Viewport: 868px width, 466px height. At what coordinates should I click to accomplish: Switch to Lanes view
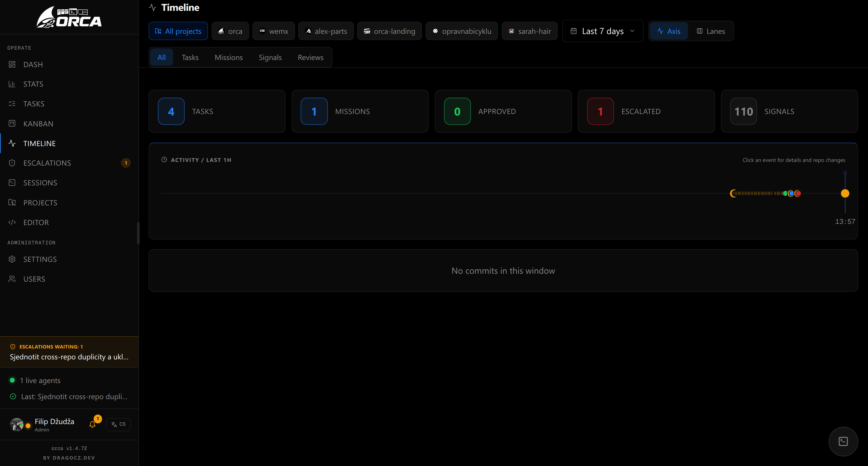(x=711, y=31)
